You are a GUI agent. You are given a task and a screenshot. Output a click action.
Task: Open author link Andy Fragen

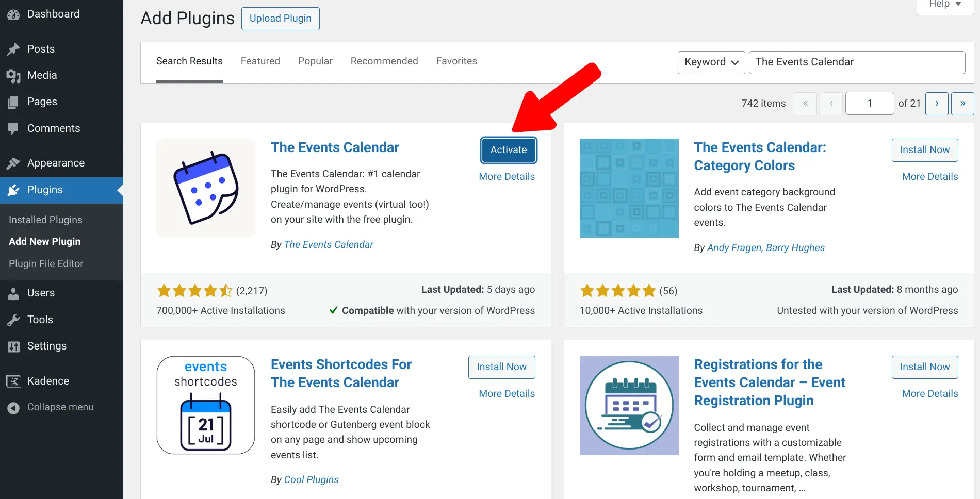click(733, 248)
